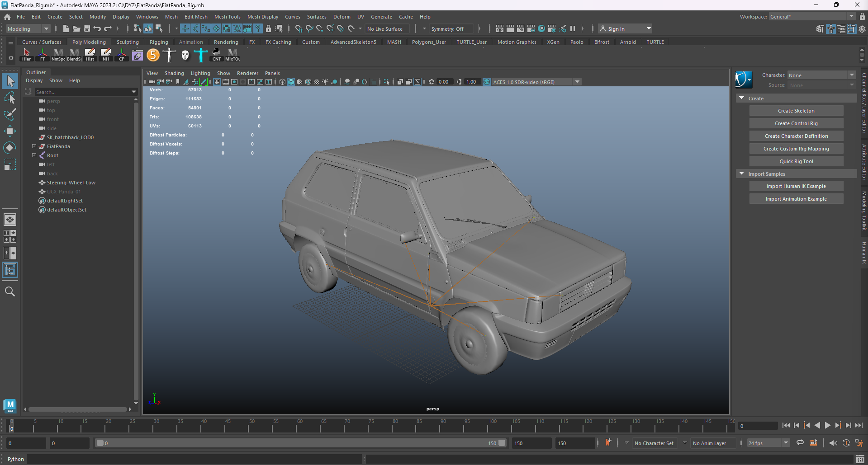Select the Paint Selection tool

tap(9, 114)
